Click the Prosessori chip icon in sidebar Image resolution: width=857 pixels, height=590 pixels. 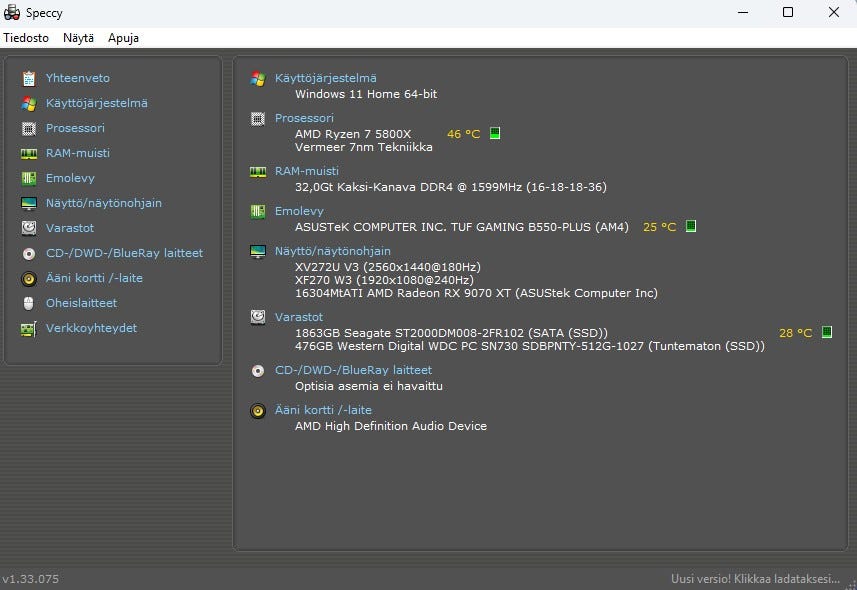pos(29,128)
